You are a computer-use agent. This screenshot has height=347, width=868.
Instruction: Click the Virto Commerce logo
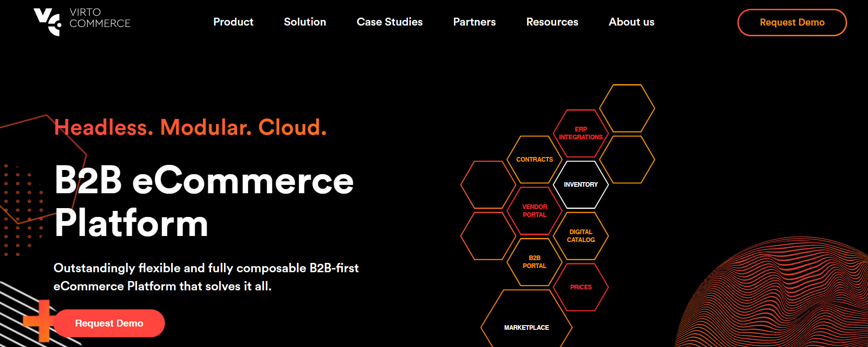point(82,21)
